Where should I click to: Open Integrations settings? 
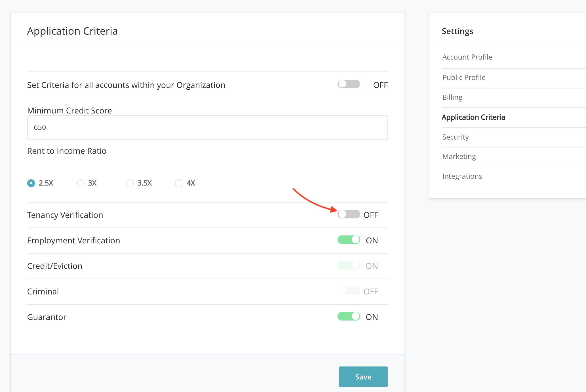(x=462, y=176)
